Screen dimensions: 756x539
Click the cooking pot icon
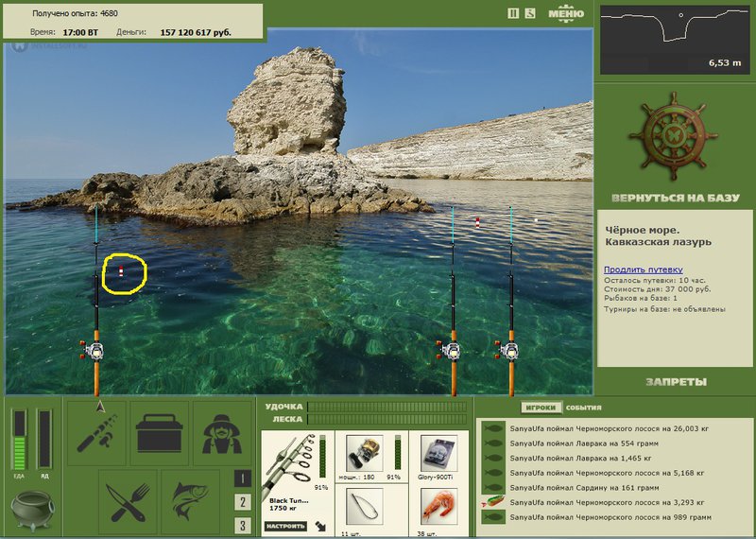(x=32, y=510)
